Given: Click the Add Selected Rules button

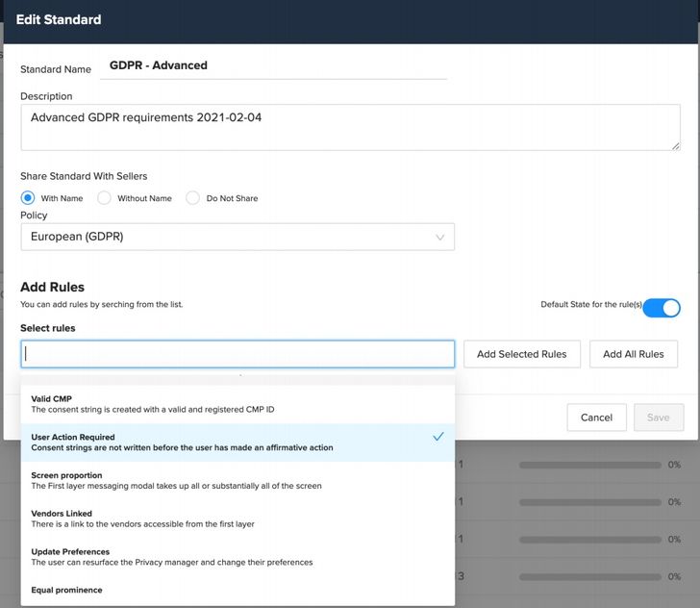Looking at the screenshot, I should [522, 354].
